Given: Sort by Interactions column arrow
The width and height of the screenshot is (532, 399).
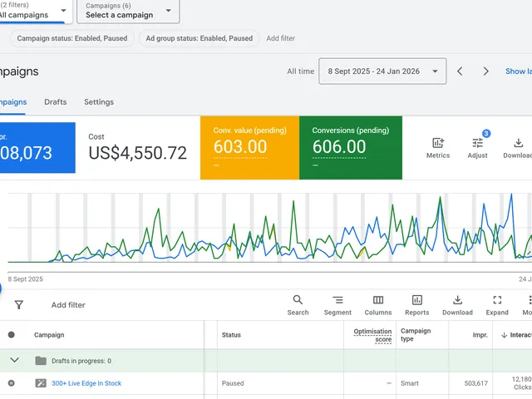Looking at the screenshot, I should (x=505, y=335).
